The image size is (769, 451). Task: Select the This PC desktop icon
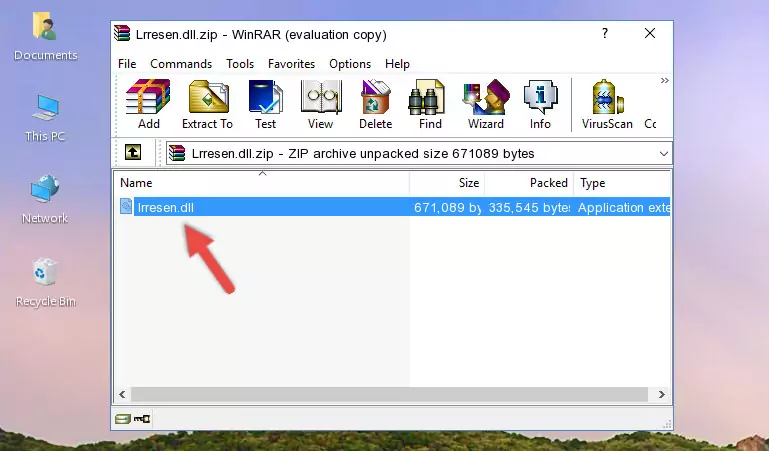[45, 118]
